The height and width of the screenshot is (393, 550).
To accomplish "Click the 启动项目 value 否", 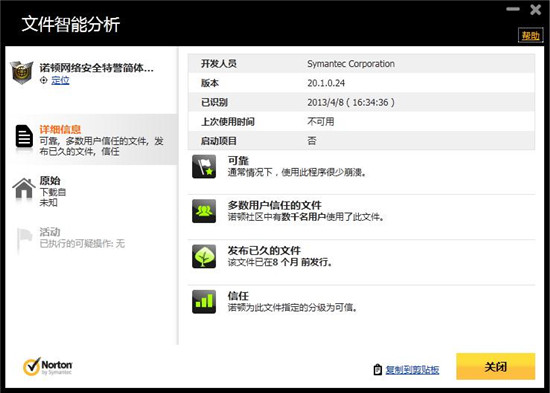I will coord(312,141).
